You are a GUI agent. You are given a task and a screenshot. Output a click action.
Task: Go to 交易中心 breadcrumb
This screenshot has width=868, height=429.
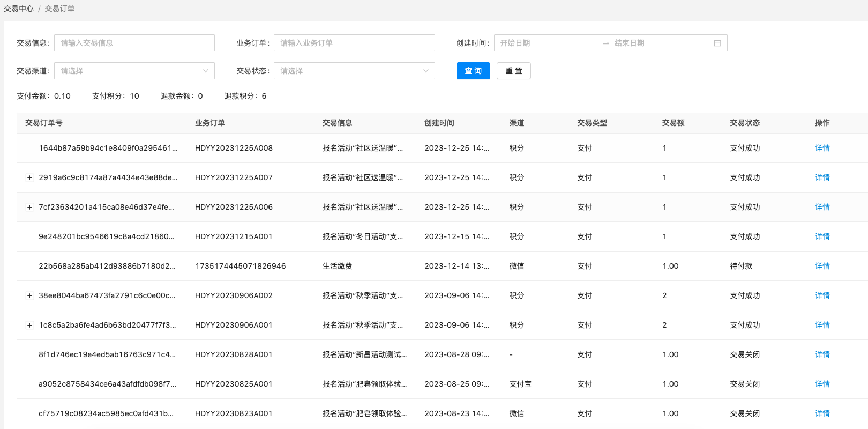19,9
